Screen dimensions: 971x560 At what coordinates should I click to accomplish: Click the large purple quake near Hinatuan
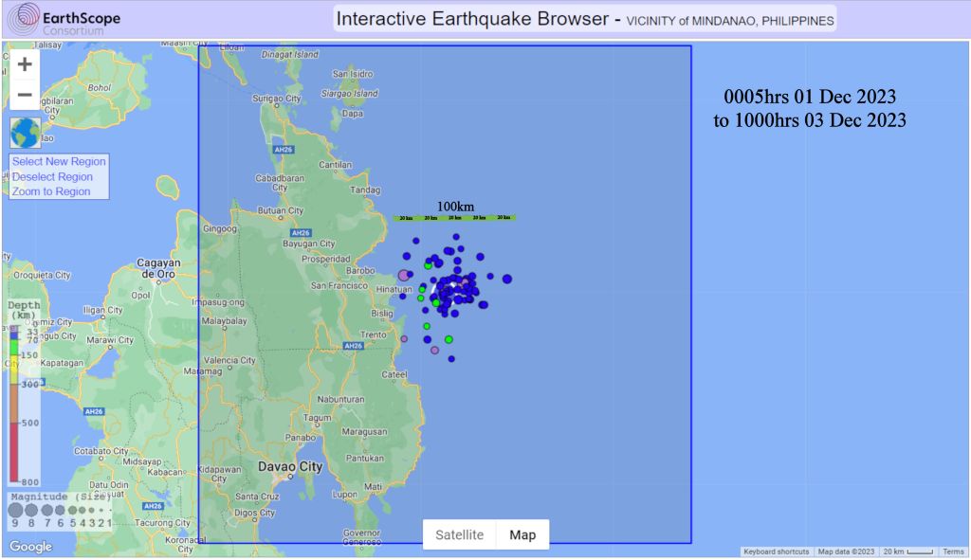pyautogui.click(x=404, y=275)
